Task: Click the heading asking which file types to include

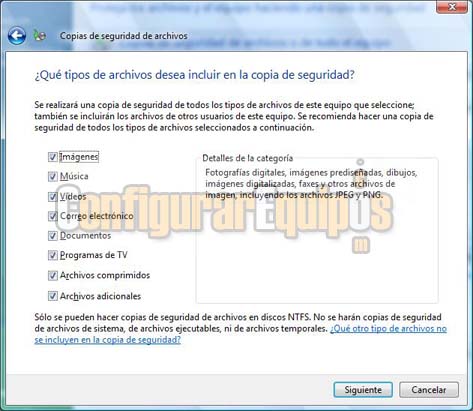Action: pos(194,75)
